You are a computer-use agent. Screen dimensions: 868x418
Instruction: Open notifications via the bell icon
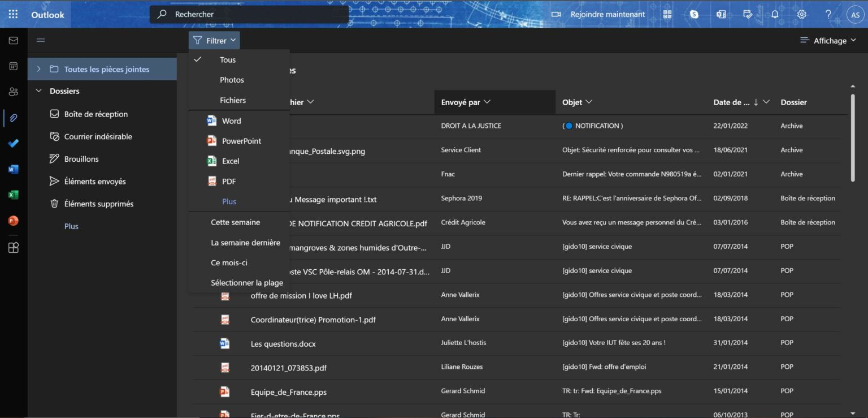click(775, 14)
